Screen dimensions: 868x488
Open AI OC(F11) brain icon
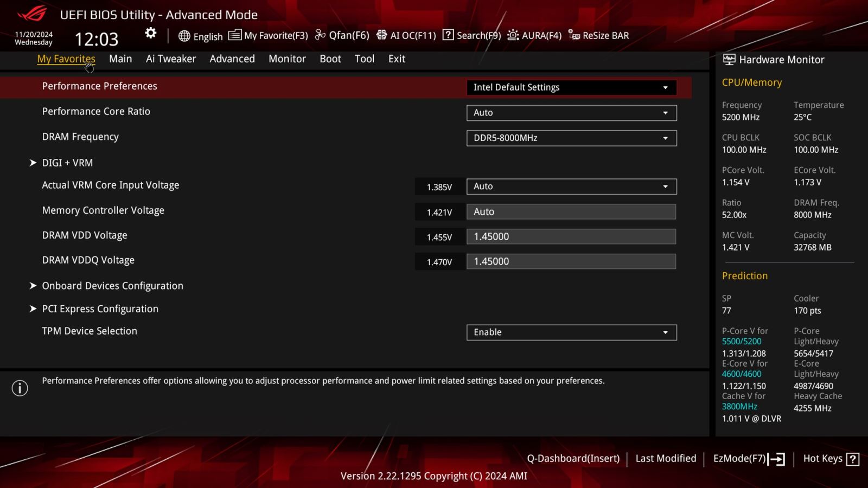pos(382,35)
